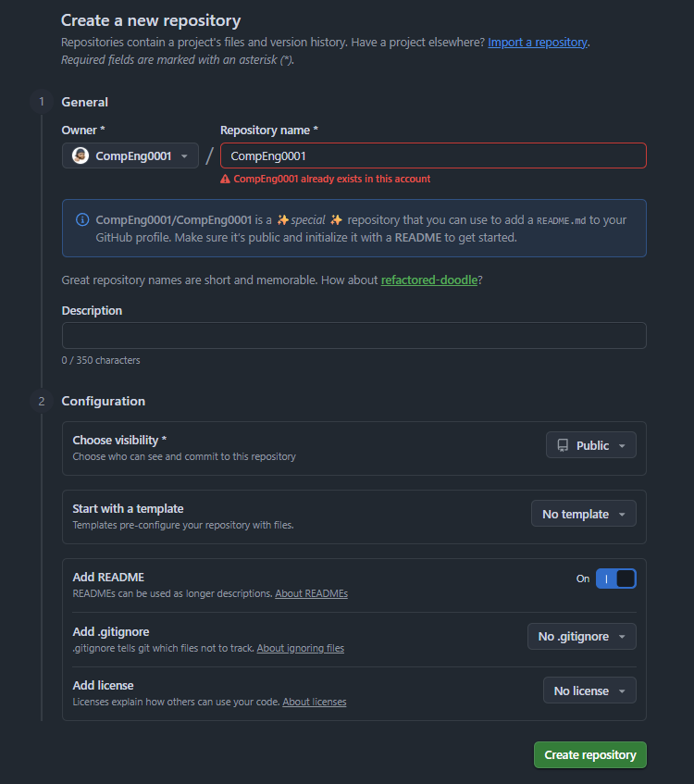Click into the Description text field
The width and height of the screenshot is (694, 784).
pos(353,335)
